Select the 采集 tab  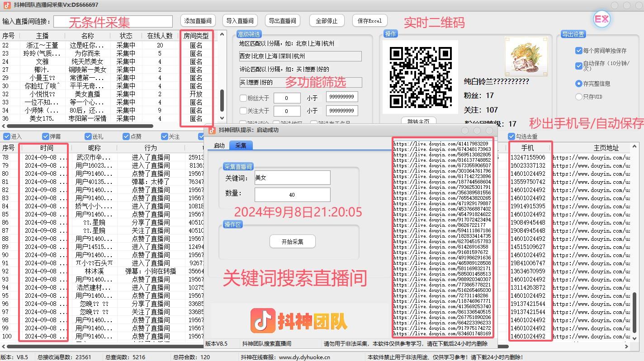click(241, 145)
